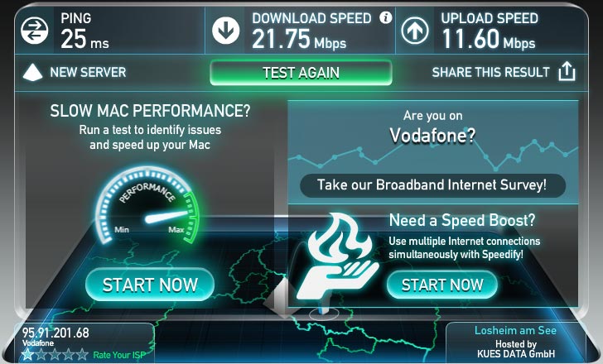Screen dimensions: 603x364
Task: Rate ISP with fifth star
Action: click(x=82, y=354)
